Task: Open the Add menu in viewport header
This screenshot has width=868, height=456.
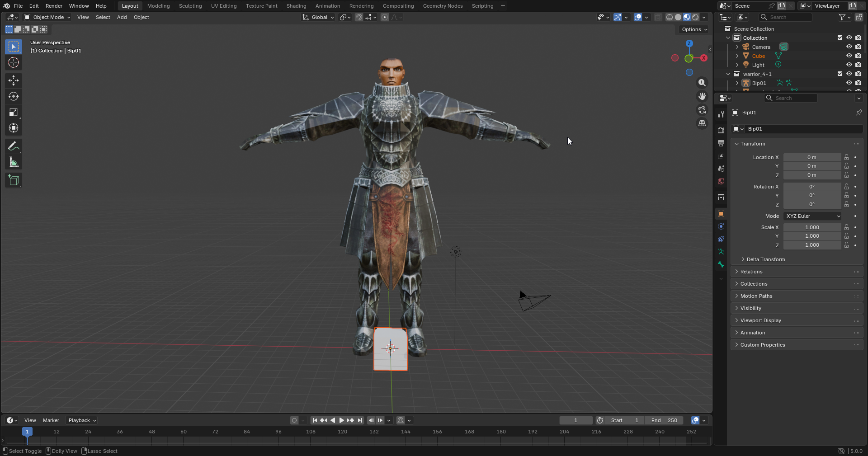Action: point(122,17)
